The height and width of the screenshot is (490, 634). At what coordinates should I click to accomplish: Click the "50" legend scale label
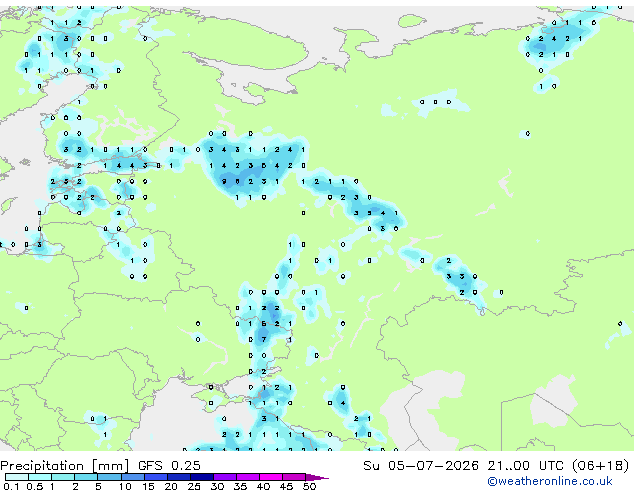pyautogui.click(x=309, y=486)
